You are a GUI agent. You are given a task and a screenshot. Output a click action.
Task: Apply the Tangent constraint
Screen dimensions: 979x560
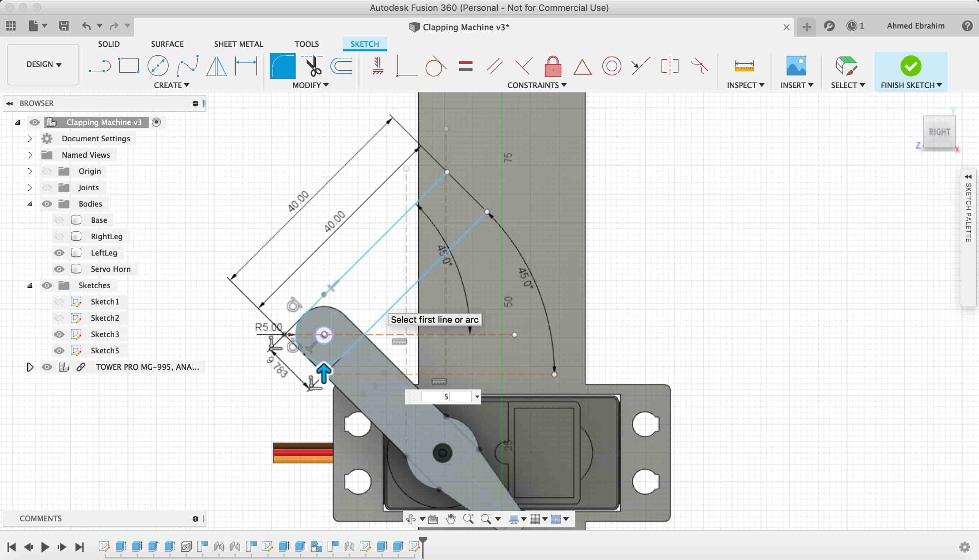436,66
